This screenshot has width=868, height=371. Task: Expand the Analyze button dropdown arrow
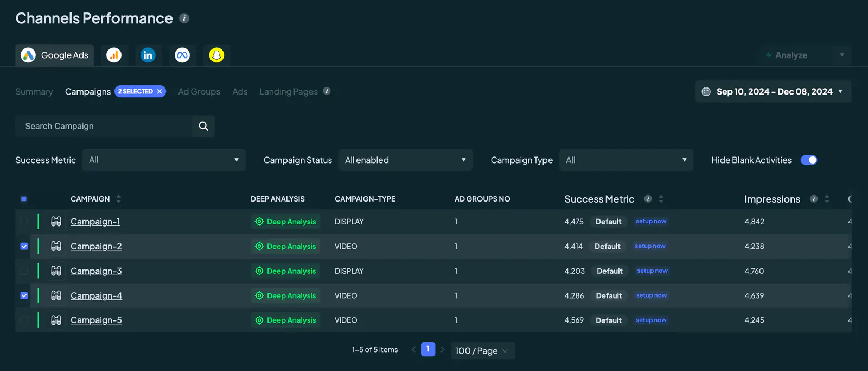click(842, 55)
